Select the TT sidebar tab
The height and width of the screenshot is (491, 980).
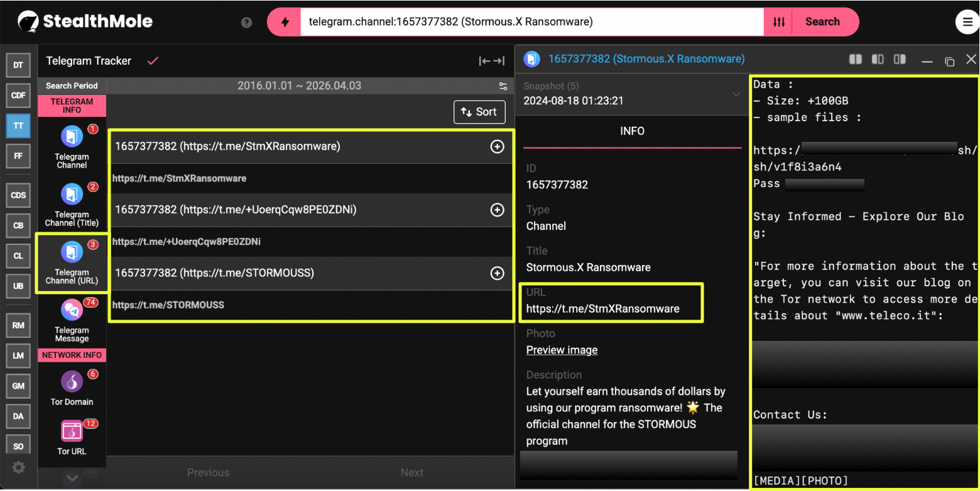click(18, 126)
